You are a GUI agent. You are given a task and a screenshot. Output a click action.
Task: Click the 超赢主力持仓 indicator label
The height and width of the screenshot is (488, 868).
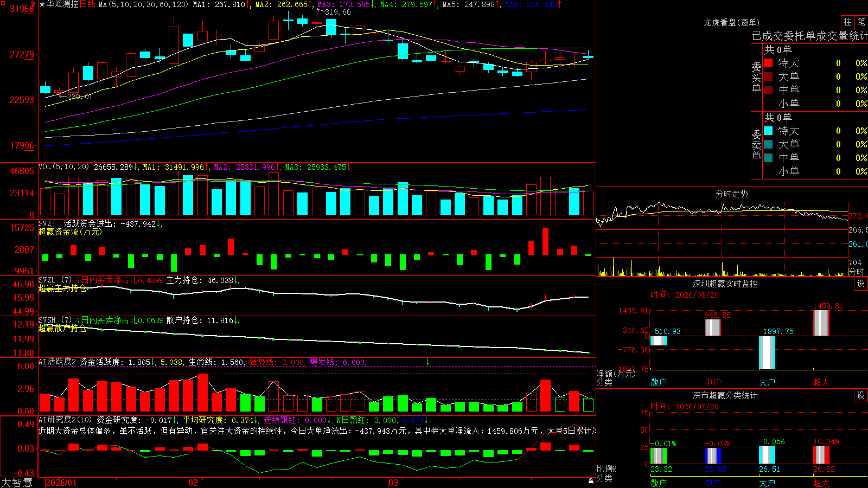[x=62, y=288]
